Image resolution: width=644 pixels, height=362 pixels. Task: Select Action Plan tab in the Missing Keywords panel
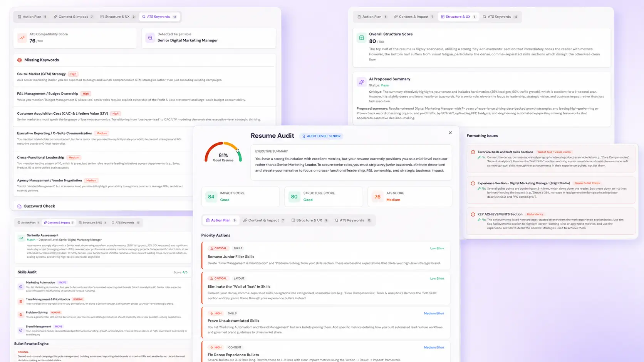(x=32, y=17)
